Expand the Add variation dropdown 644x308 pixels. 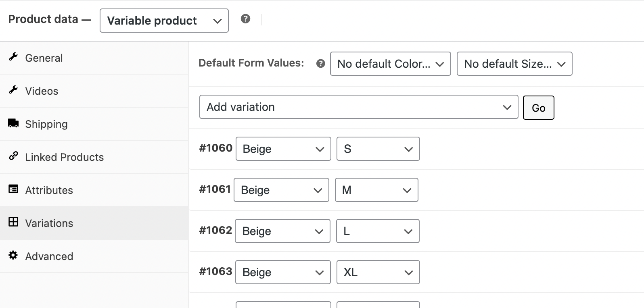pyautogui.click(x=359, y=107)
